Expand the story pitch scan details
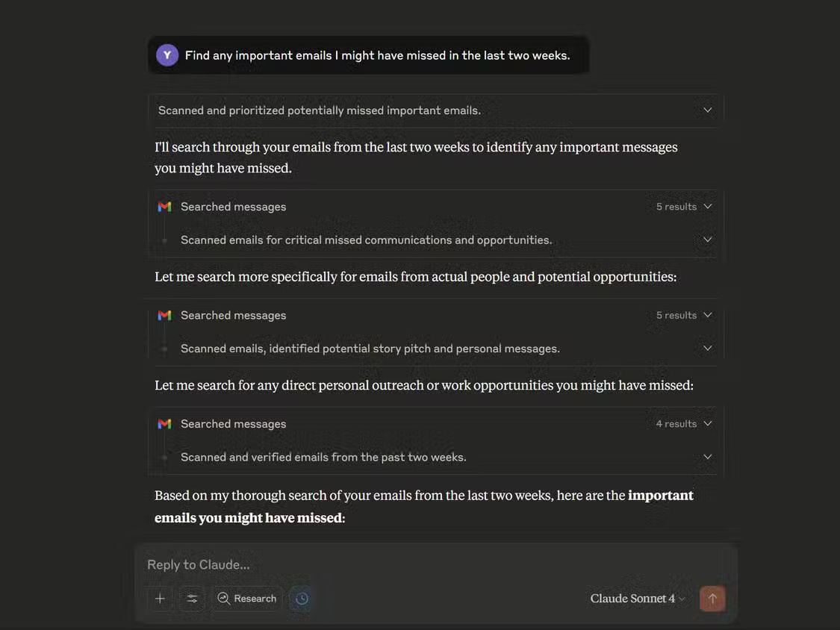The image size is (840, 630). (x=706, y=347)
